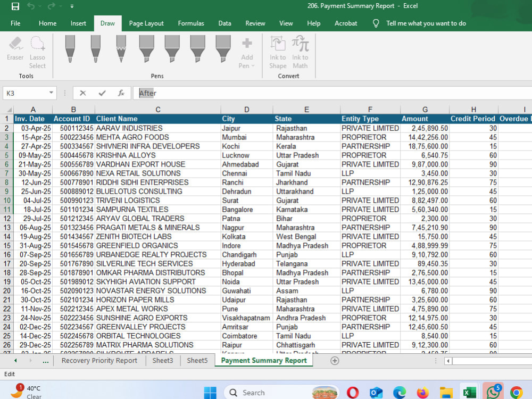Image resolution: width=532 pixels, height=399 pixels.
Task: Open Customize Quick Access Toolbar dropdown
Action: (x=72, y=6)
